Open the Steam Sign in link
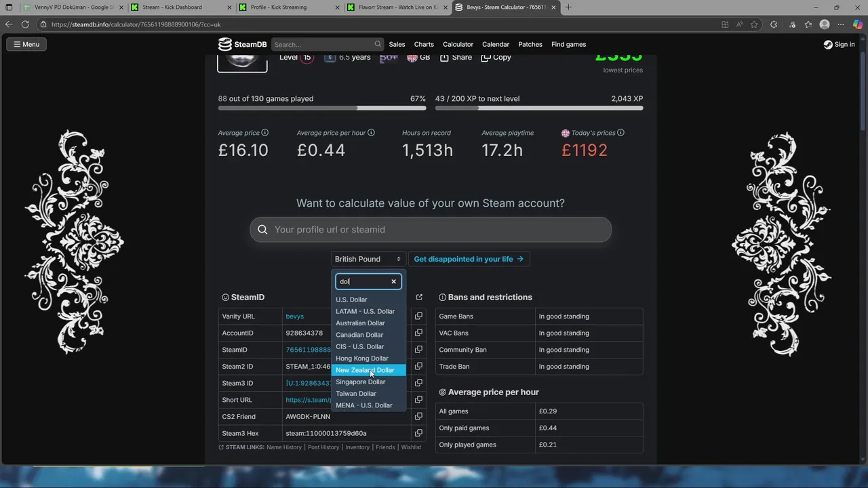The width and height of the screenshot is (868, 488). click(x=839, y=45)
